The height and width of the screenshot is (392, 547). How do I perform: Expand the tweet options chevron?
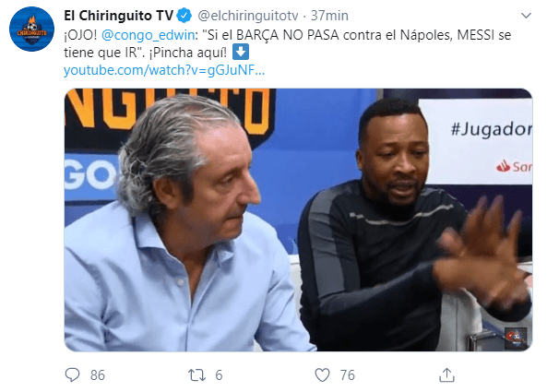tap(526, 16)
